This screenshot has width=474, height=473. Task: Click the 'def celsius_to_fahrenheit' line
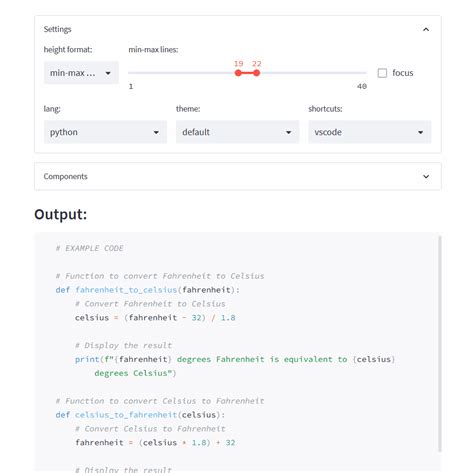[x=140, y=415]
